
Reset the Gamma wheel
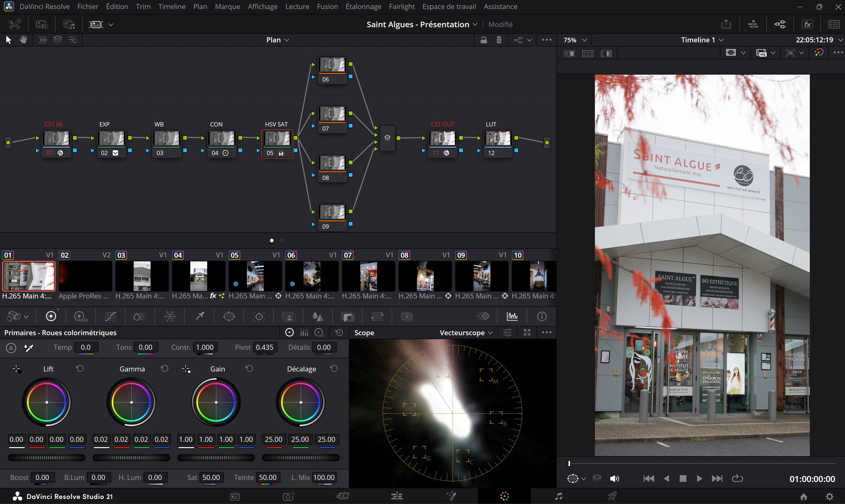click(165, 369)
